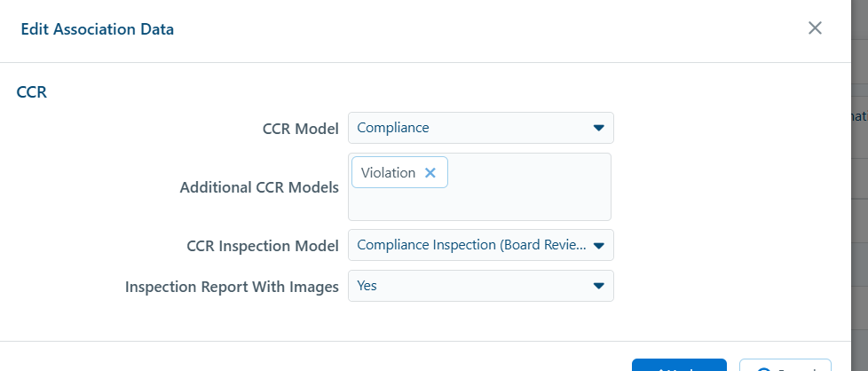This screenshot has width=868, height=371.
Task: Click the CCR section heading
Action: click(x=32, y=92)
